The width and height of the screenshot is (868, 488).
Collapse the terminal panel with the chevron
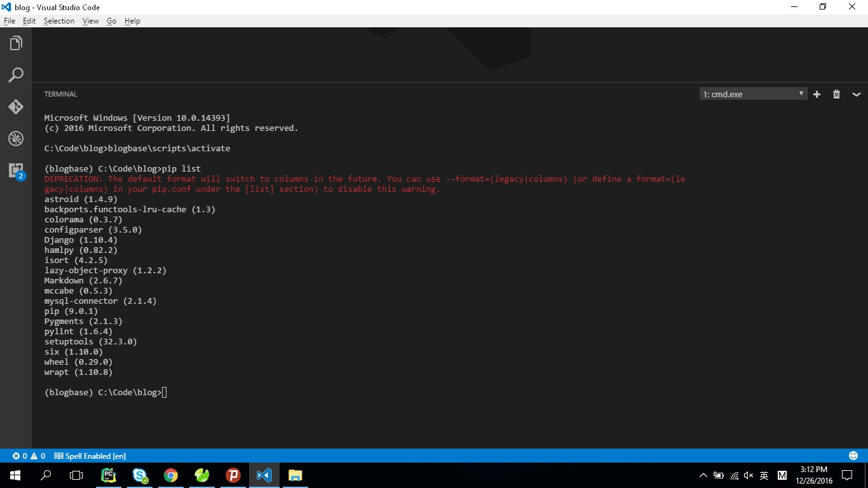(x=857, y=94)
